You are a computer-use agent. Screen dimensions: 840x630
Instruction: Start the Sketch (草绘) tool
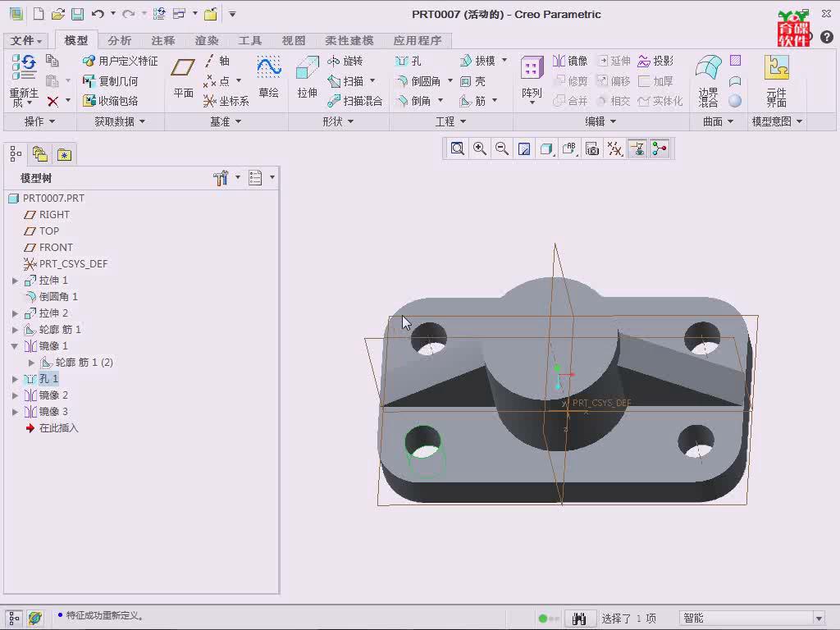pyautogui.click(x=268, y=78)
